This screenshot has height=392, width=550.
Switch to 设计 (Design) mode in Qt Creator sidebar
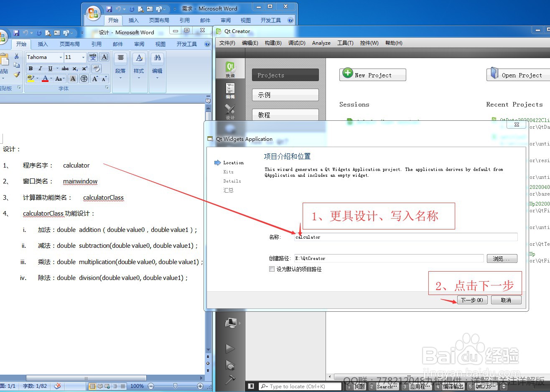point(230,111)
